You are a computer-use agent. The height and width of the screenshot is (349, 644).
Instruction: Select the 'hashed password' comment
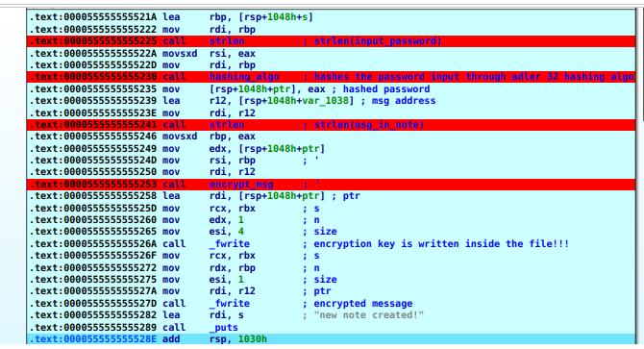point(386,89)
